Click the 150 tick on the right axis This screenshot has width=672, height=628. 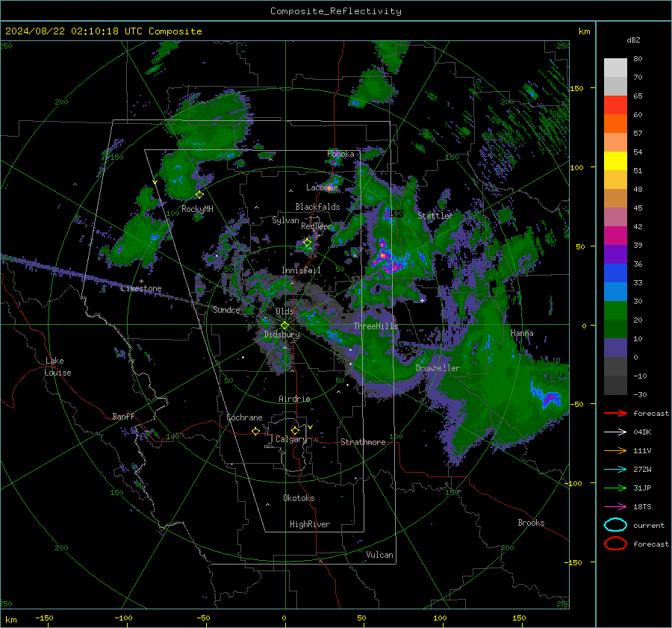tap(576, 88)
